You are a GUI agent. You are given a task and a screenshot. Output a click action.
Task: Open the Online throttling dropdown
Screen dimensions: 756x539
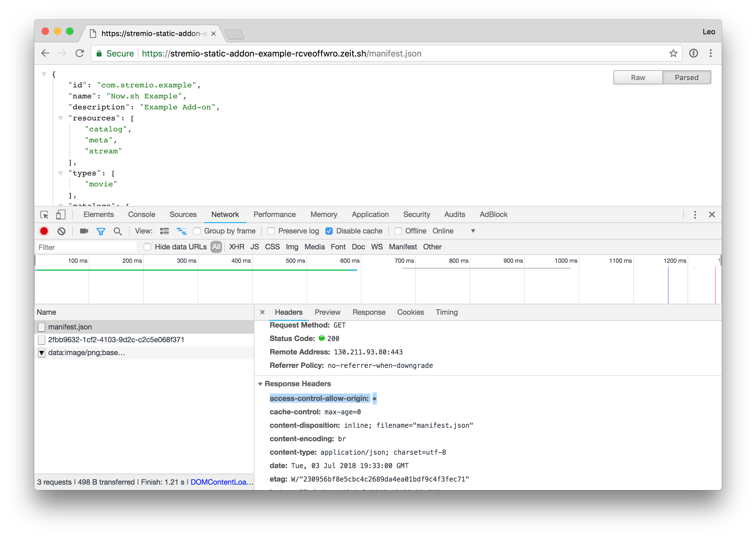(x=473, y=231)
